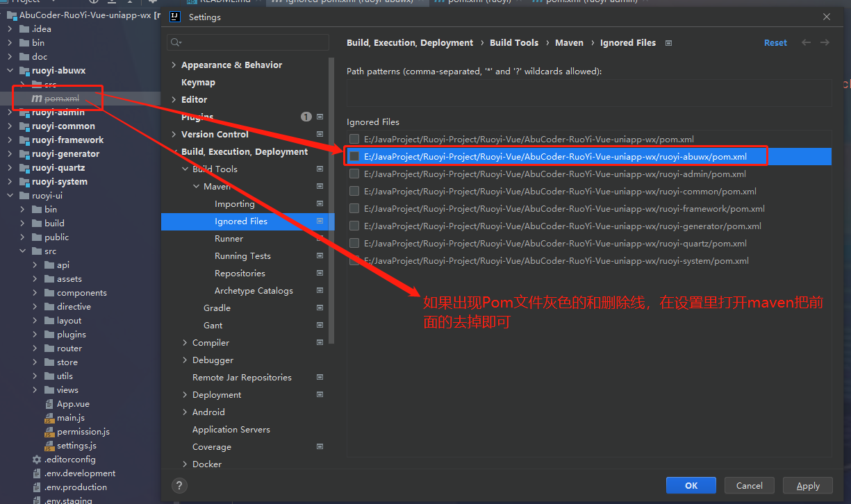
Task: Expand the ruoyi-framework module in project tree
Action: (10, 140)
